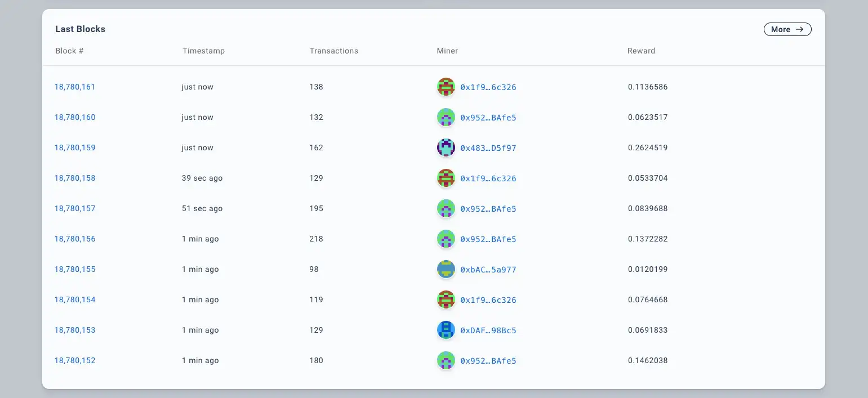This screenshot has height=398, width=868.
Task: Click miner avatar in block 18,780,156 row
Action: coord(446,239)
